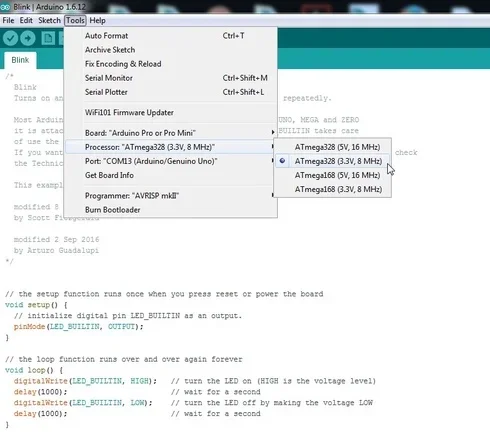This screenshot has width=490, height=441.
Task: Select Auto Format menu entry
Action: (x=170, y=36)
